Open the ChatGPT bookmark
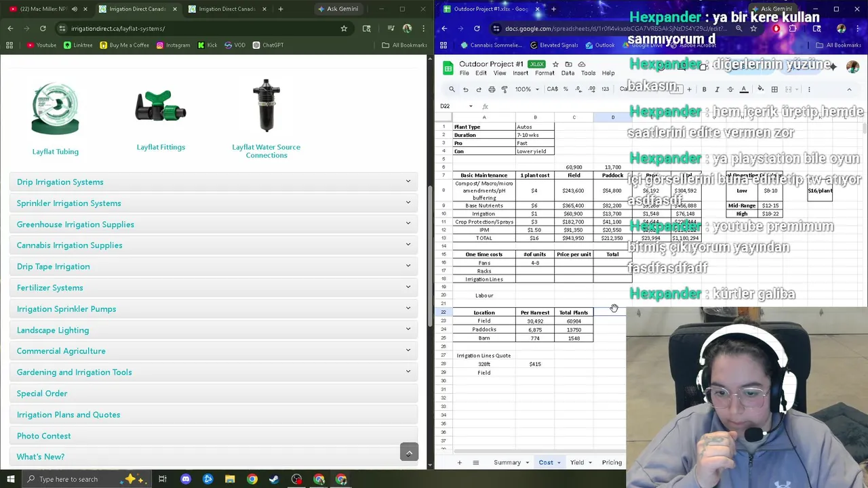 pos(268,45)
